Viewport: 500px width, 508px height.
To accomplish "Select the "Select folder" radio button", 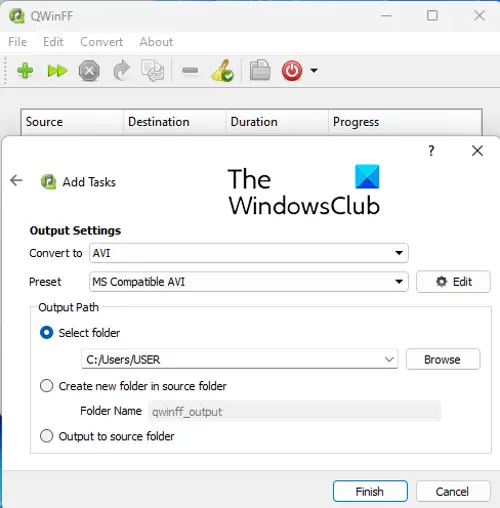I will pos(46,333).
